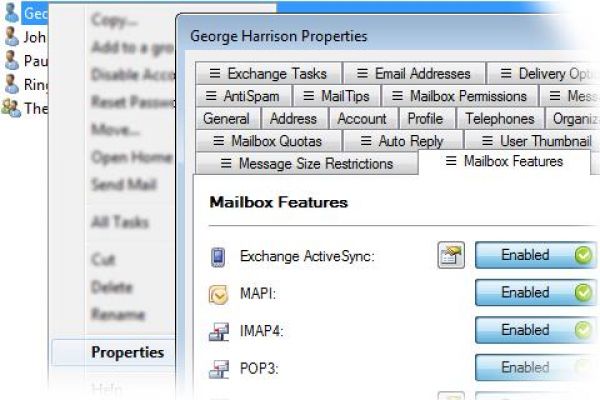Click the MAPI Outlook icon
Viewport: 600px width, 400px height.
pyautogui.click(x=218, y=294)
